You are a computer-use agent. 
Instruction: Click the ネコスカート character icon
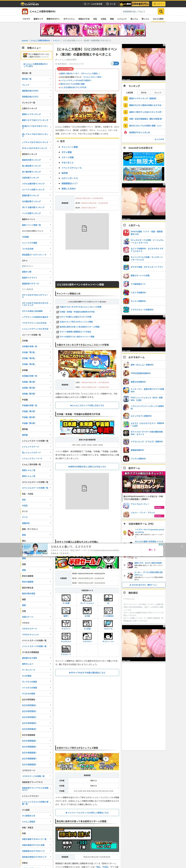pyautogui.click(x=66, y=649)
